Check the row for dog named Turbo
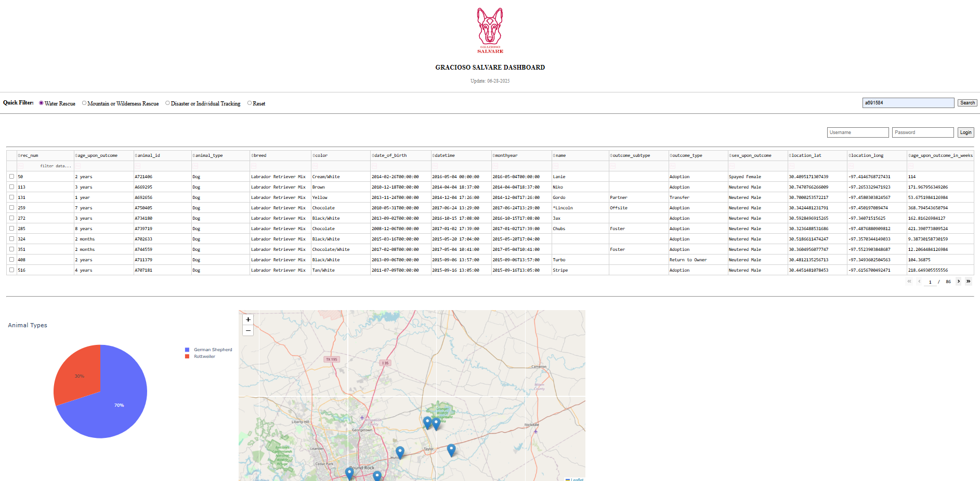The image size is (980, 481). 11,260
